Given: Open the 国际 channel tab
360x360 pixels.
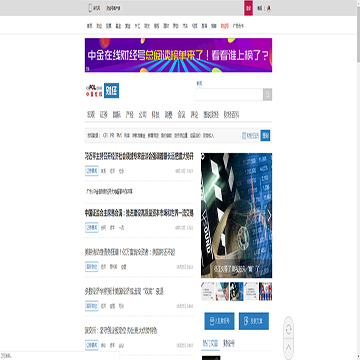Looking at the screenshot, I should pyautogui.click(x=117, y=115).
